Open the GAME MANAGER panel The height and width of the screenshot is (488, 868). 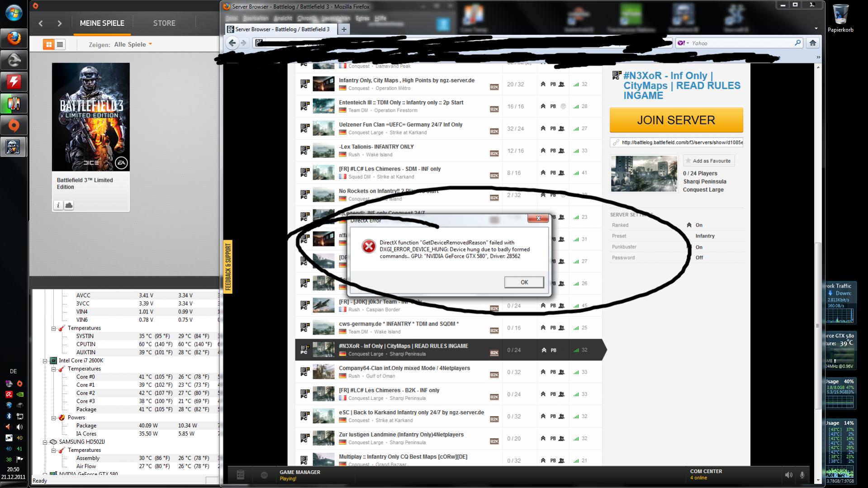point(299,475)
